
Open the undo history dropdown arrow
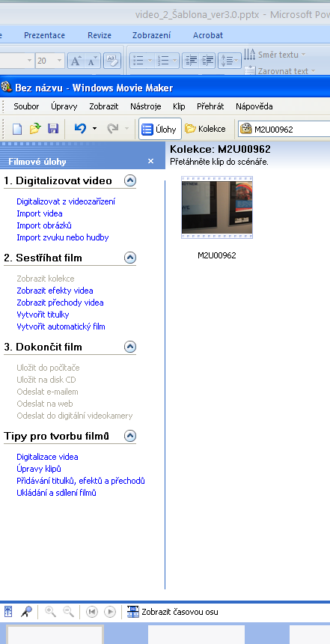pos(95,129)
